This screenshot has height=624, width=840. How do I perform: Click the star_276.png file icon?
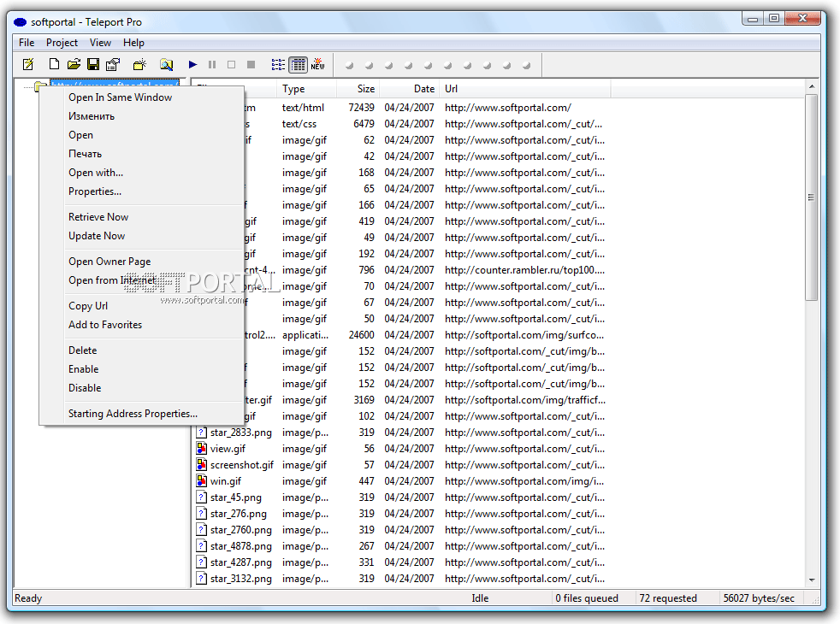click(x=201, y=513)
